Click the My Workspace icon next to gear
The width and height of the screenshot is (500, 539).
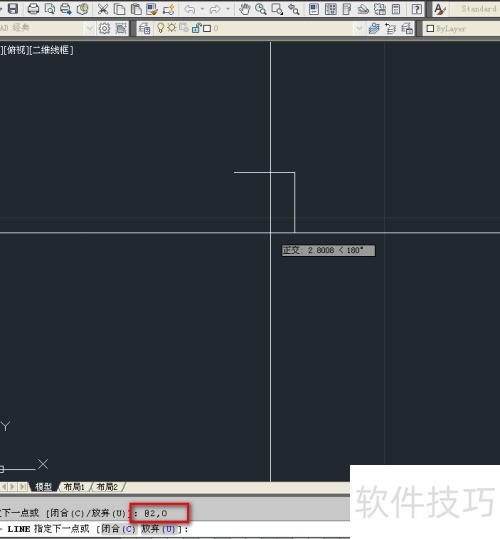[x=121, y=28]
